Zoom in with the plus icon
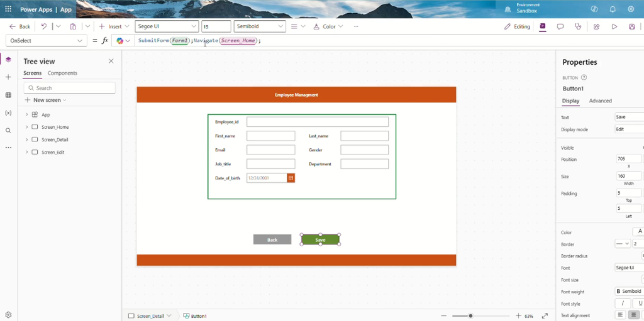Screen dimensions: 644x321 [x=518, y=316]
